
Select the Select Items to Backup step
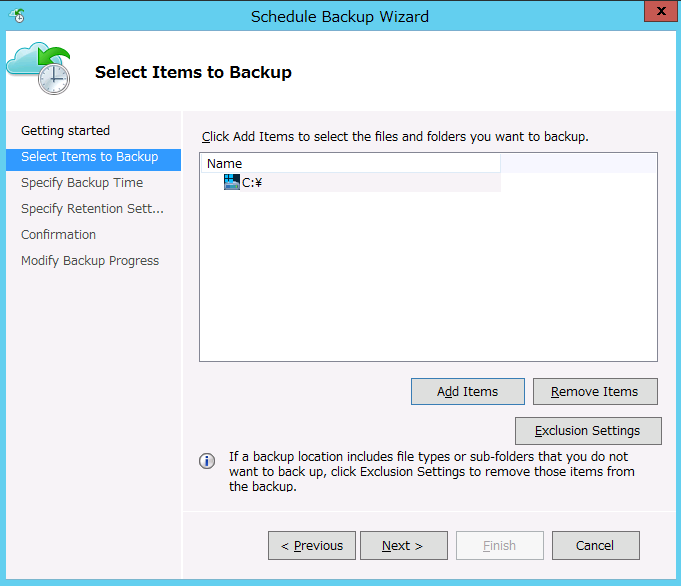[89, 157]
